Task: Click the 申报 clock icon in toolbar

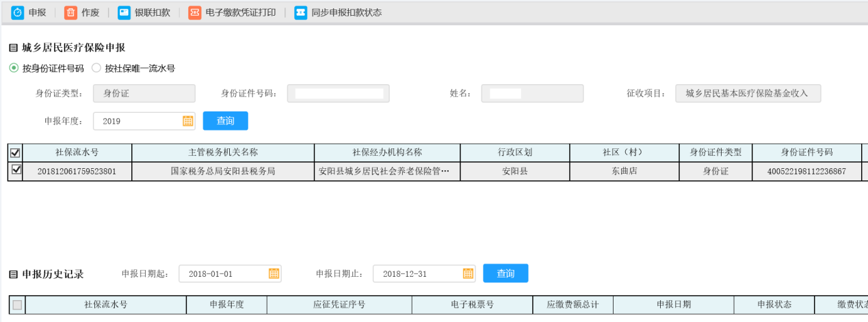Action: coord(18,12)
